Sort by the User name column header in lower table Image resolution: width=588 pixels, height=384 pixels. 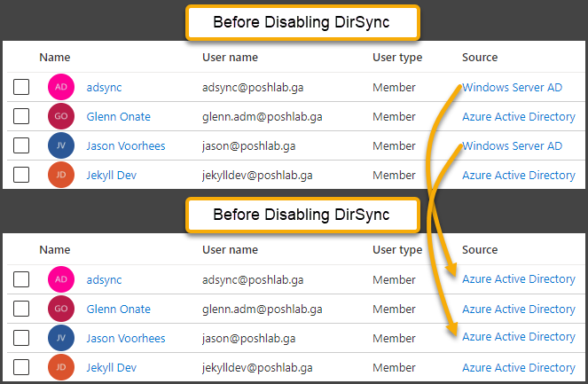click(231, 250)
